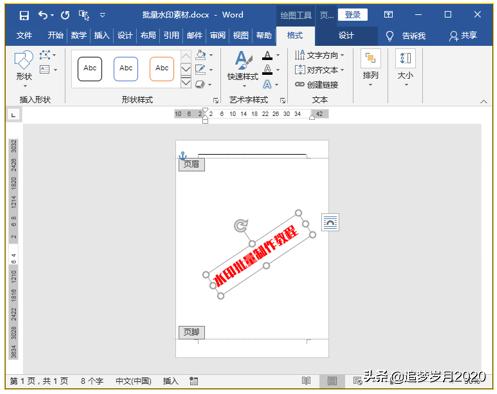
Task: Open the layout options button beside text box
Action: (330, 222)
